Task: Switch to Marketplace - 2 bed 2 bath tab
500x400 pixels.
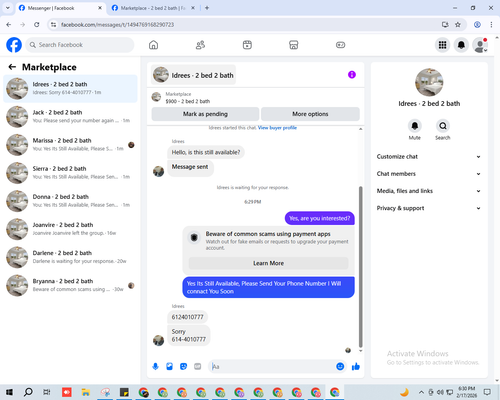Action: pyautogui.click(x=153, y=8)
